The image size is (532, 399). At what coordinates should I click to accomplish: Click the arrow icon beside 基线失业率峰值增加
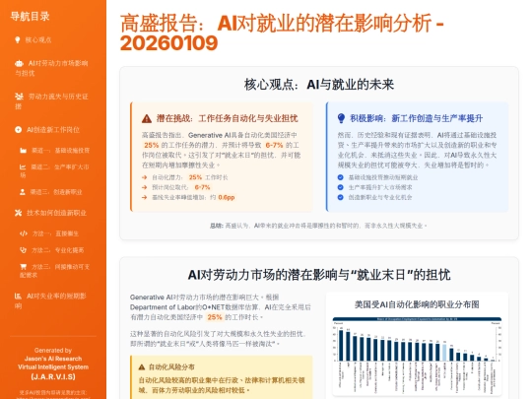click(145, 197)
